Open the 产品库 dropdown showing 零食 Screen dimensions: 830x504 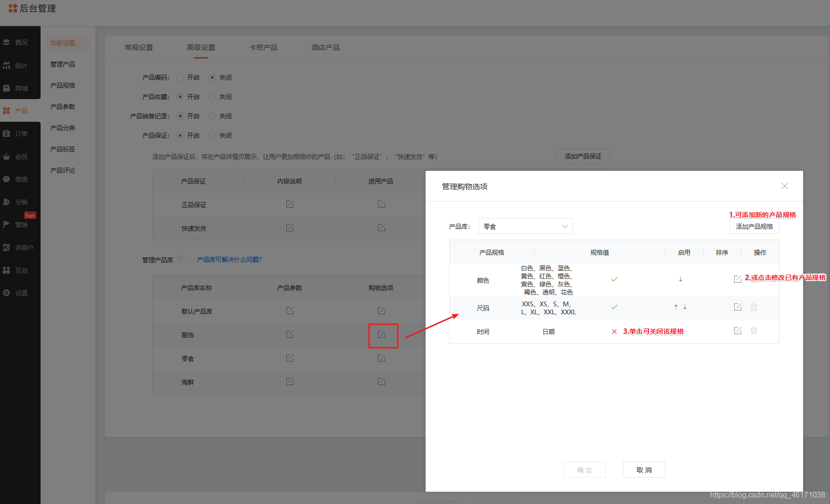[525, 227]
